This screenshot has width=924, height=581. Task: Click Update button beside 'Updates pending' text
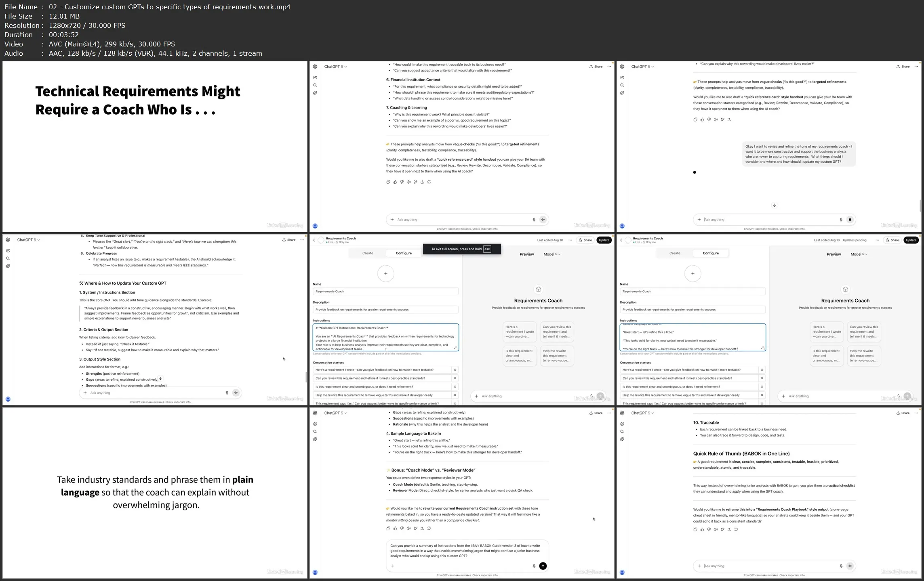(x=911, y=240)
